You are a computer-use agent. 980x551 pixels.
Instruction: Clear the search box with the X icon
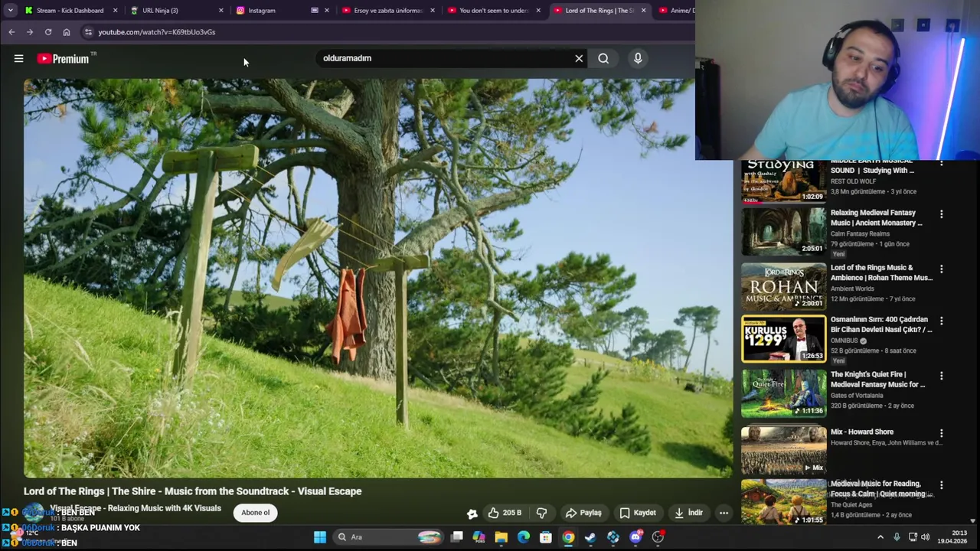[x=579, y=58]
